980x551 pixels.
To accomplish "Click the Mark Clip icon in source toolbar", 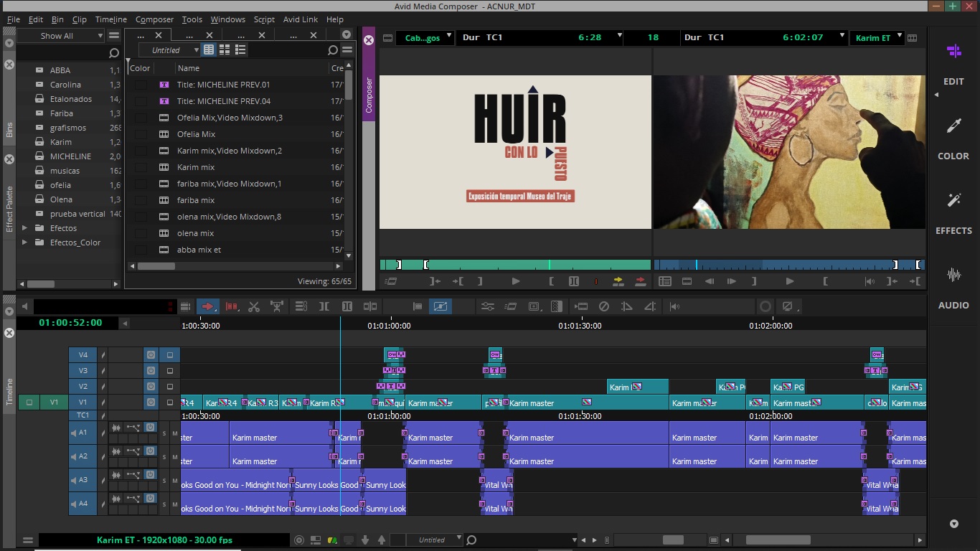I will coord(573,281).
